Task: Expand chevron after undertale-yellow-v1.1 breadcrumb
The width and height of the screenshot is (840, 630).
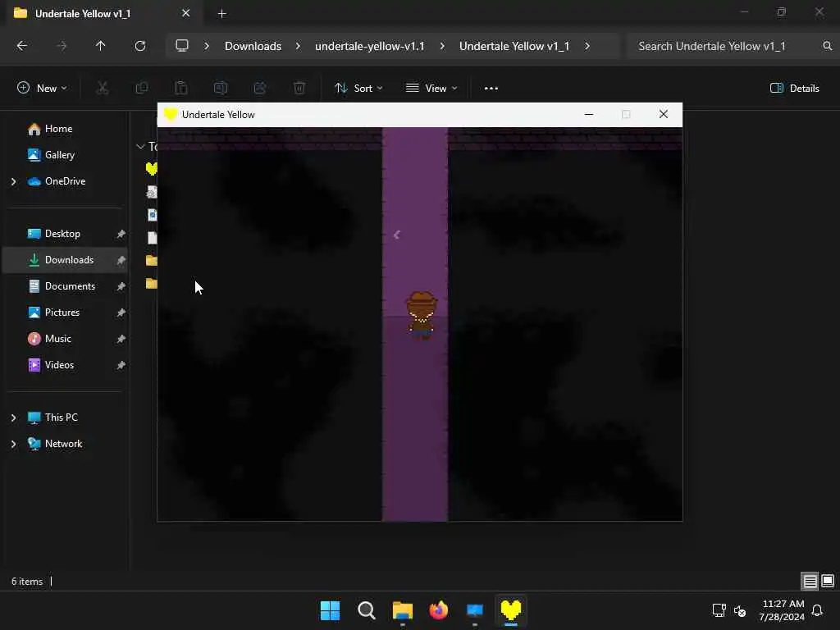Action: 442,46
